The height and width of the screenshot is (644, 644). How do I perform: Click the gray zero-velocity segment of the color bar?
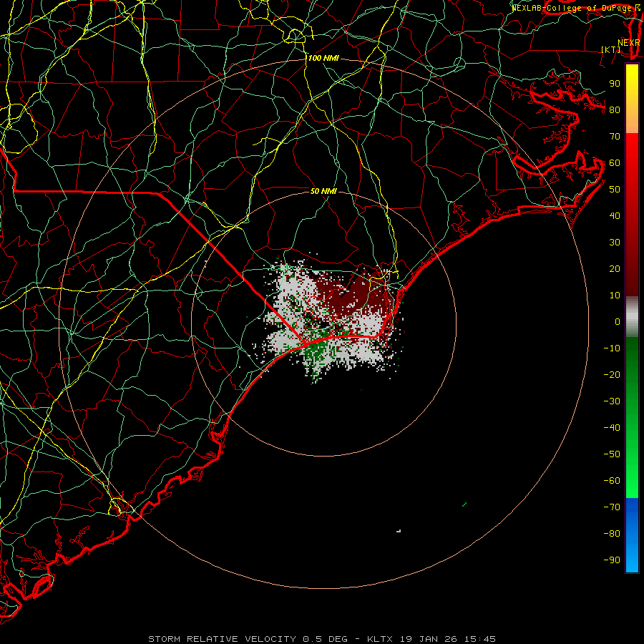632,317
